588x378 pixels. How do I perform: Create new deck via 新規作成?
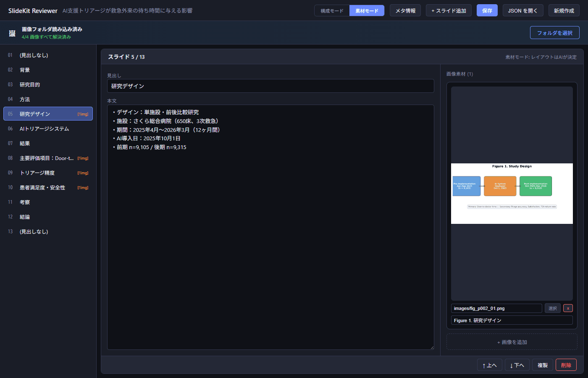coord(564,10)
